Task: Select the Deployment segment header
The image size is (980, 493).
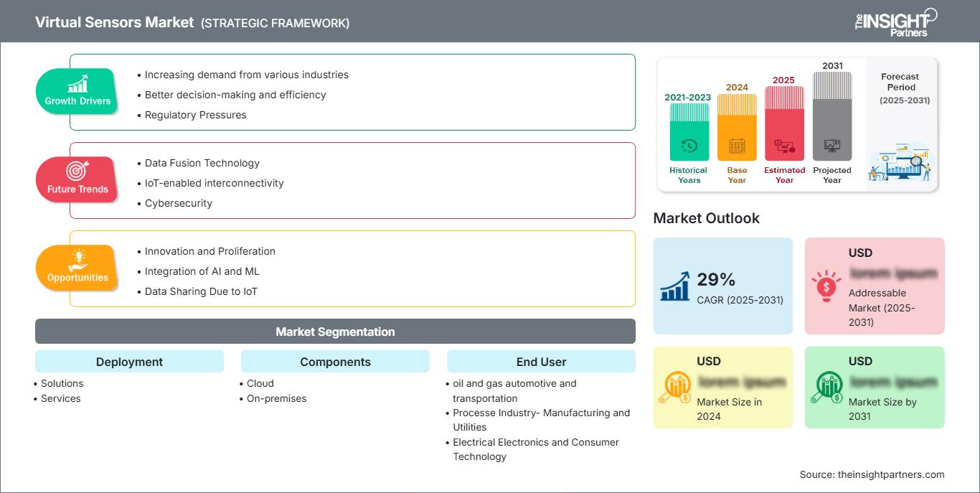Action: point(129,362)
